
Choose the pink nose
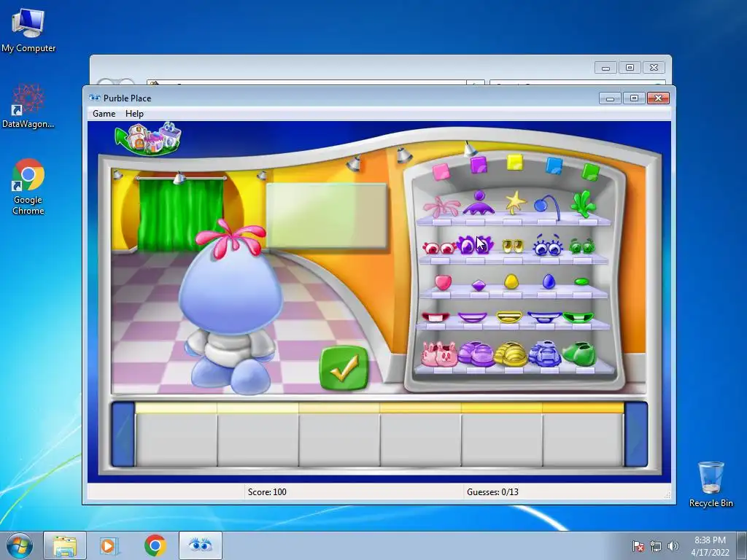(443, 282)
